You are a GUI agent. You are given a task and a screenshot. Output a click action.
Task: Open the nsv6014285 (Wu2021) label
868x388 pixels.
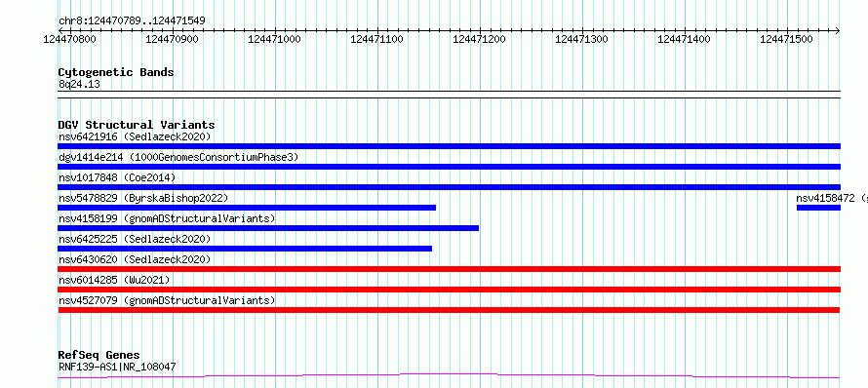(114, 280)
